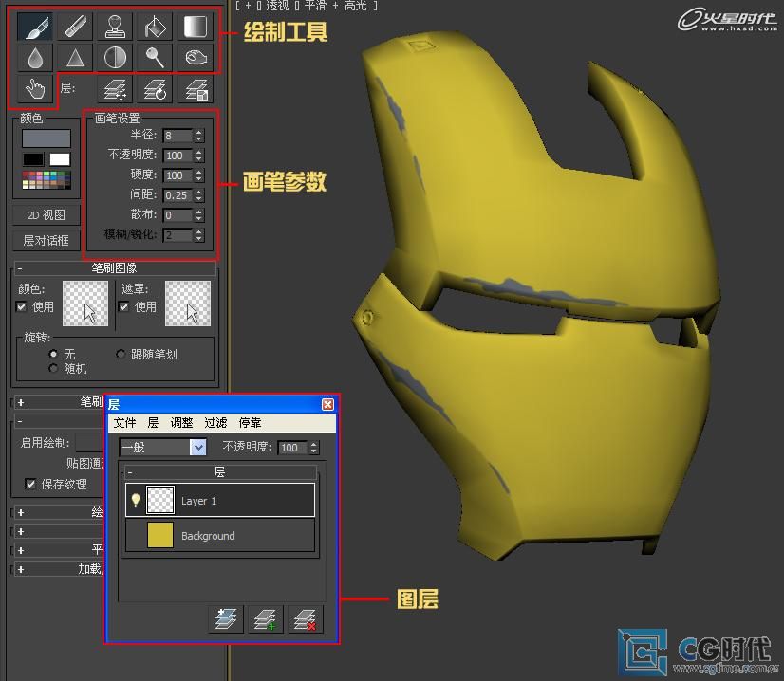Viewport: 784px width, 681px height.
Task: Toggle 遮罩 使用 checkbox
Action: coord(124,306)
